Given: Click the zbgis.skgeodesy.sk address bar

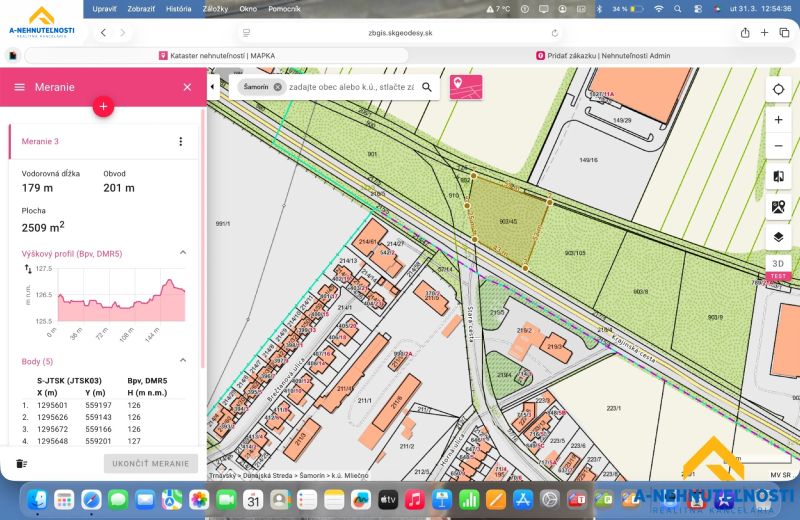Looking at the screenshot, I should tap(400, 33).
